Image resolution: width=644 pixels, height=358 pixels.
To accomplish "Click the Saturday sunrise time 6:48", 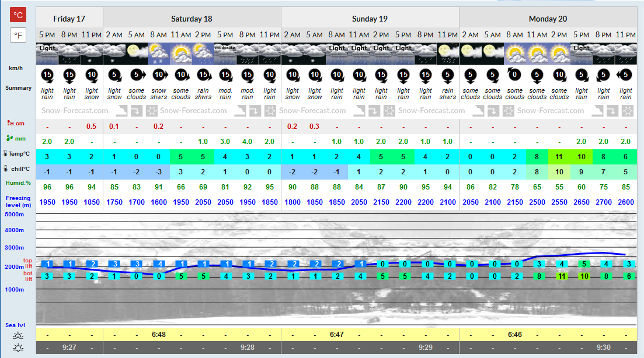I will click(159, 335).
